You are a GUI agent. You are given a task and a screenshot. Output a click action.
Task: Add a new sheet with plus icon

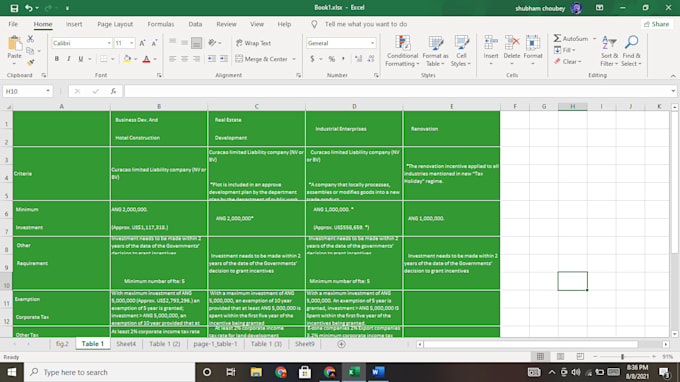[341, 344]
